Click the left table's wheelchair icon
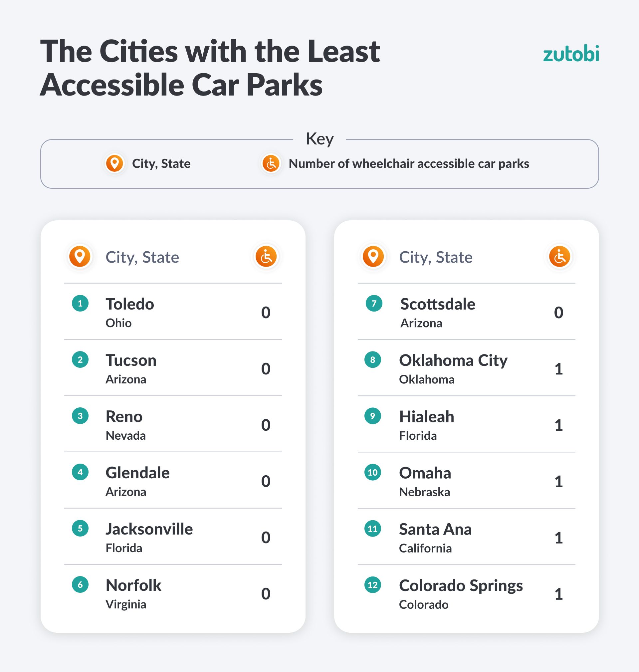Image resolution: width=639 pixels, height=672 pixels. coord(266,257)
